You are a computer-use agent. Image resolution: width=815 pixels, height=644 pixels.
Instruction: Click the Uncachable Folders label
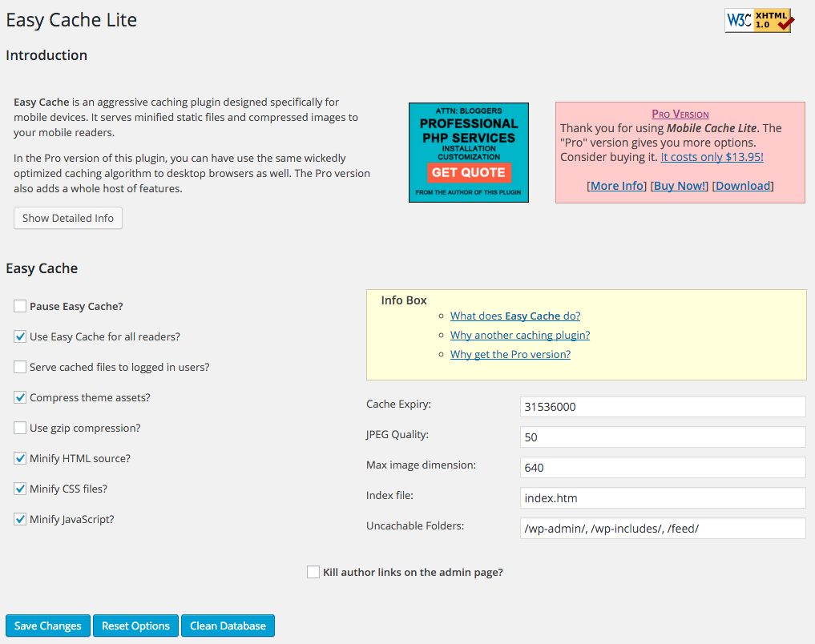tap(415, 525)
